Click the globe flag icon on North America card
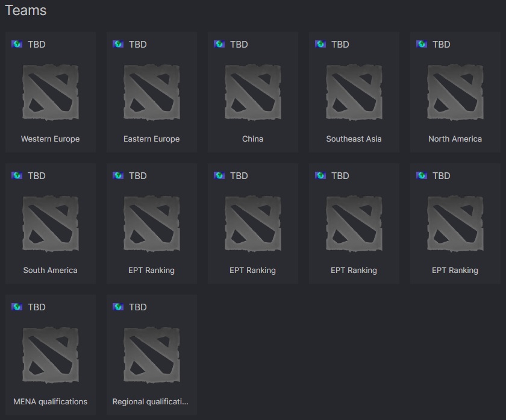 click(422, 44)
